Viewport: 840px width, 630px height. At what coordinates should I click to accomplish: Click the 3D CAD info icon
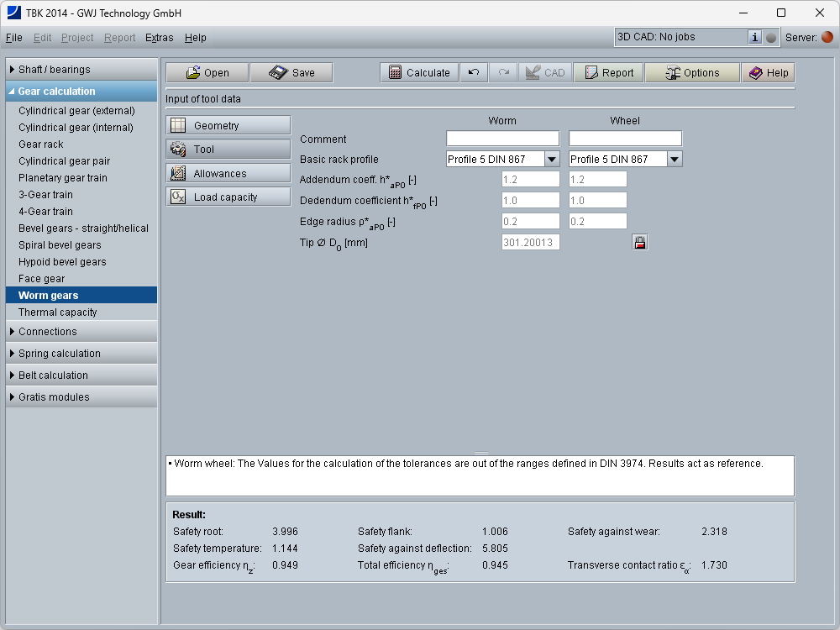point(754,37)
